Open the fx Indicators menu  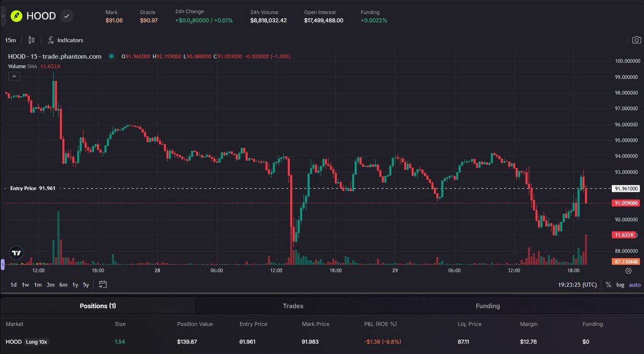65,40
